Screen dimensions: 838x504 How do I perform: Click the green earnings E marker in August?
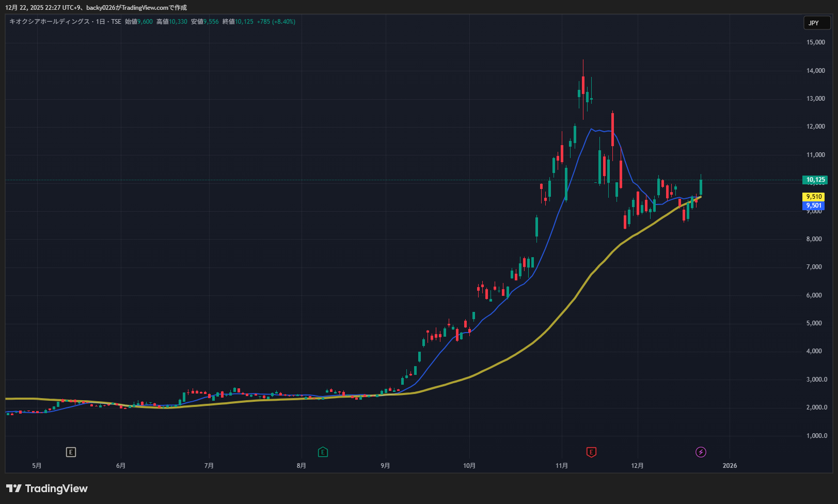323,452
